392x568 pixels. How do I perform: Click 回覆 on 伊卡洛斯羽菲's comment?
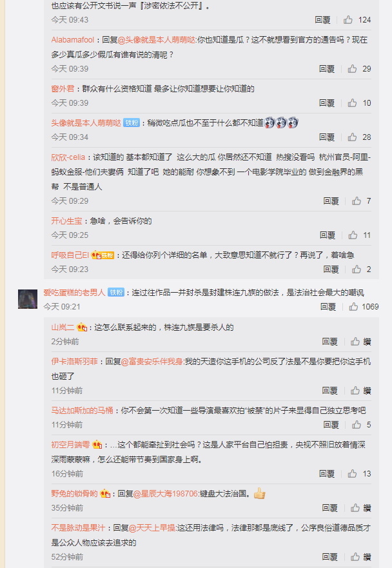point(329,391)
